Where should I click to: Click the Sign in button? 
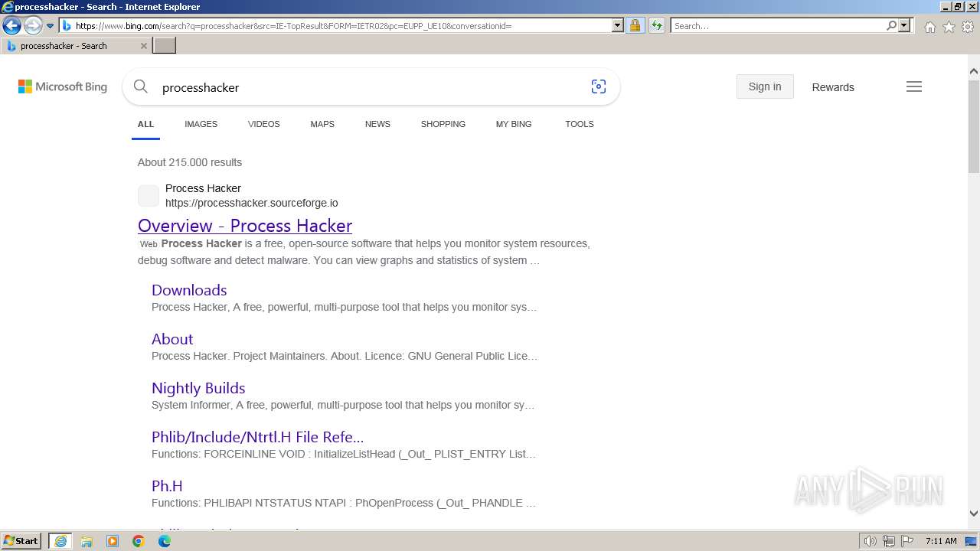click(x=765, y=86)
